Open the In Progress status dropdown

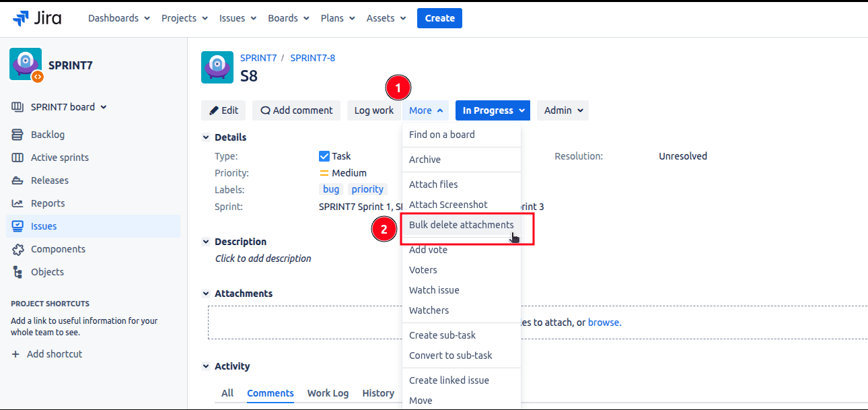(x=492, y=110)
